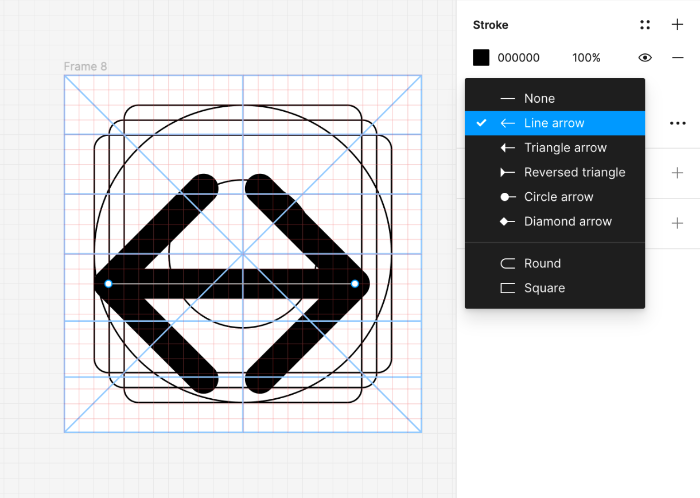Open the stroke style library four-dots icon
This screenshot has width=700, height=498.
645,25
